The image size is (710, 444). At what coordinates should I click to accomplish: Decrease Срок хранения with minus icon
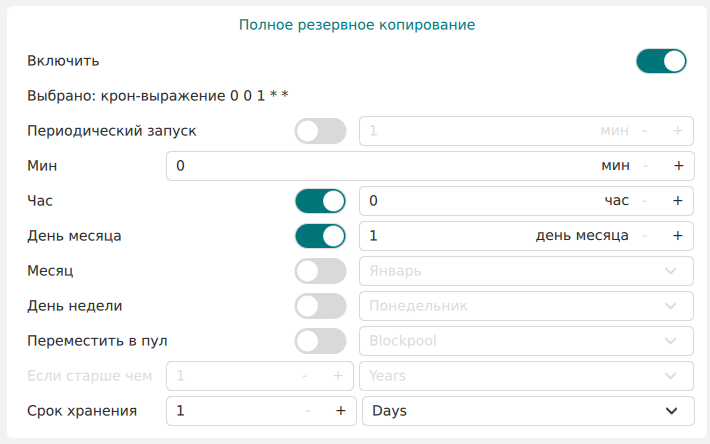308,411
